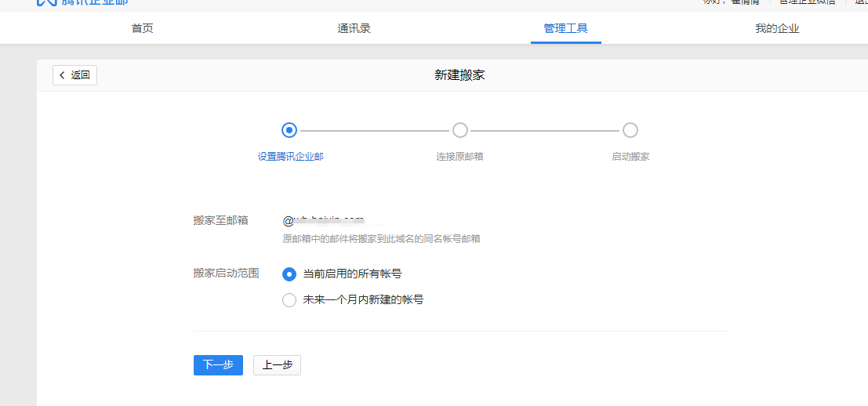Select 当前启用的所有帐号 radio option
The height and width of the screenshot is (406, 868).
pyautogui.click(x=289, y=274)
